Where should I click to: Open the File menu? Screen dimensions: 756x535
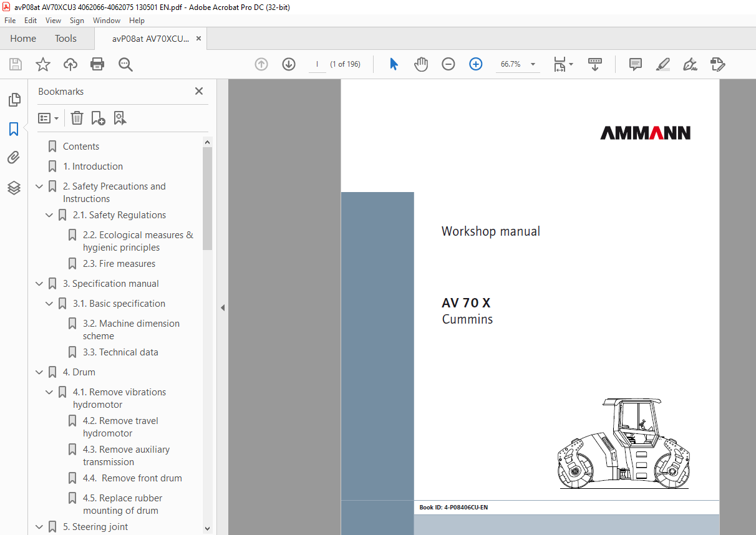10,21
